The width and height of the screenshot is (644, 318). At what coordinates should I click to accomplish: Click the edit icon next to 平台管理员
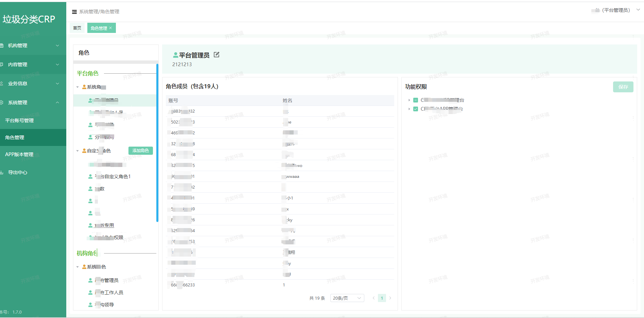pos(216,55)
